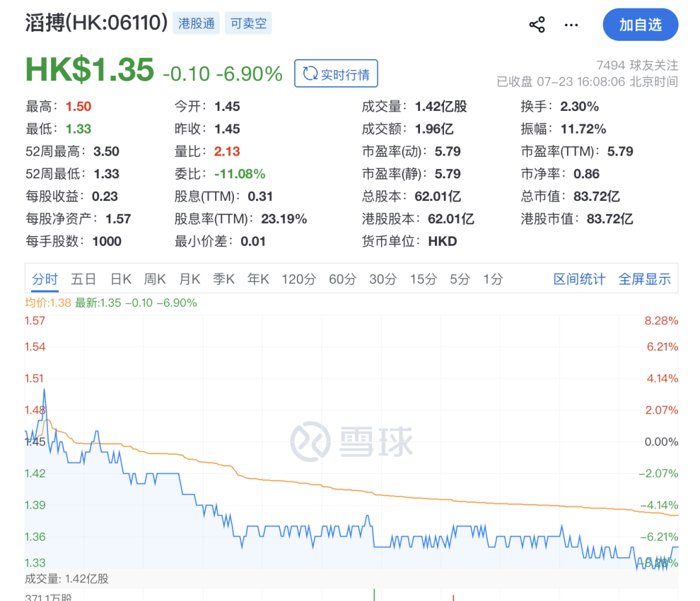Switch to the 日K chart tab
700x601 pixels.
(121, 279)
